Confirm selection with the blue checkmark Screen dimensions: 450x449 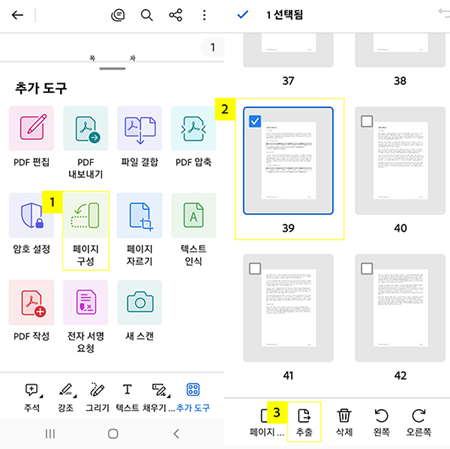pyautogui.click(x=243, y=15)
